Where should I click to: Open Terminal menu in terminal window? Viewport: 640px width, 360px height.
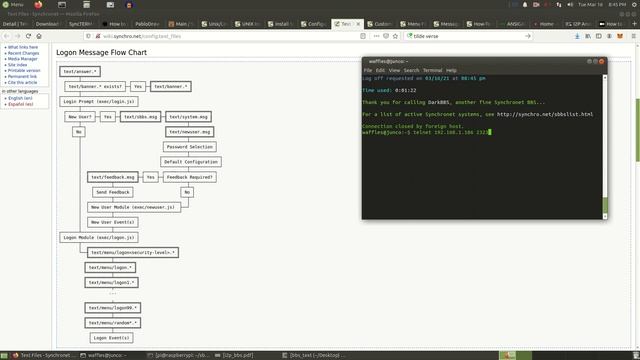click(432, 70)
